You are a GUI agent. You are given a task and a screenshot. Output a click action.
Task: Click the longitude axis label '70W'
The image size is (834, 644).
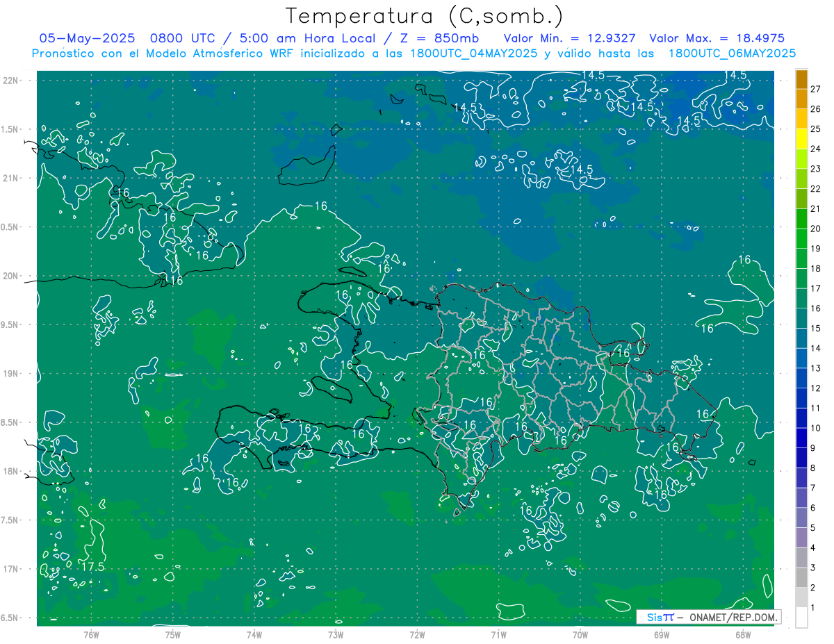[x=580, y=634]
